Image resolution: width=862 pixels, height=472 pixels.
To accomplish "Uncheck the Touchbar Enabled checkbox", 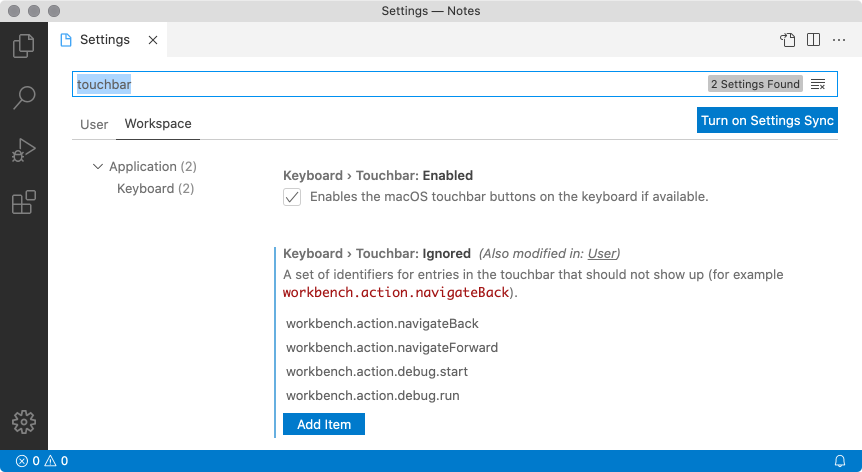I will click(292, 197).
